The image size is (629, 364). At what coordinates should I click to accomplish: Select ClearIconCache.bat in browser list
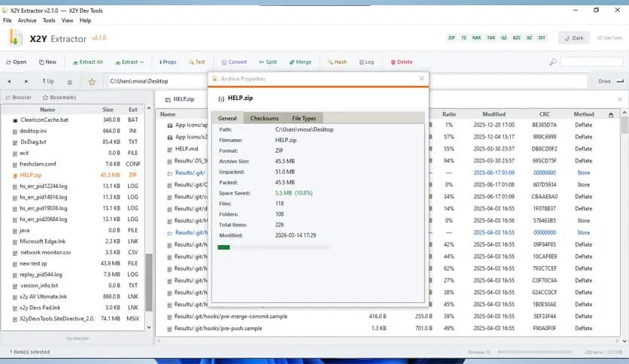[73, 120]
